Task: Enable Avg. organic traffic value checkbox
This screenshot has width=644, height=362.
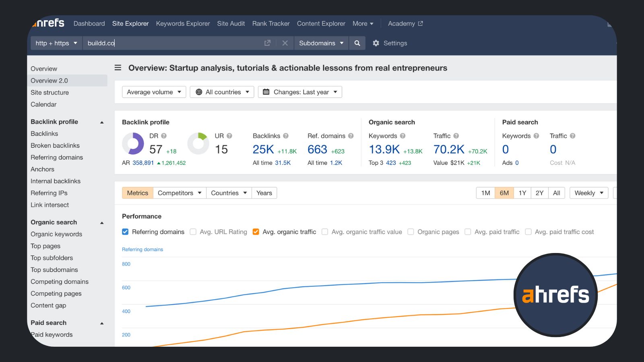Action: click(x=325, y=232)
